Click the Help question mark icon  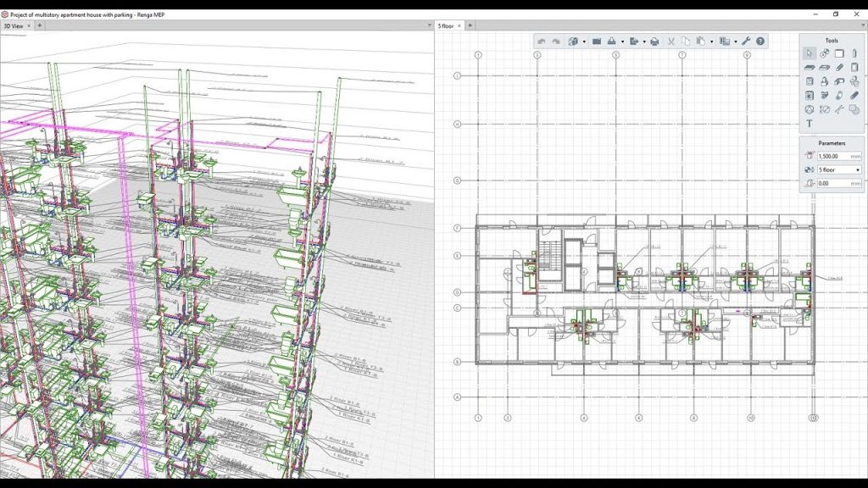(x=760, y=40)
